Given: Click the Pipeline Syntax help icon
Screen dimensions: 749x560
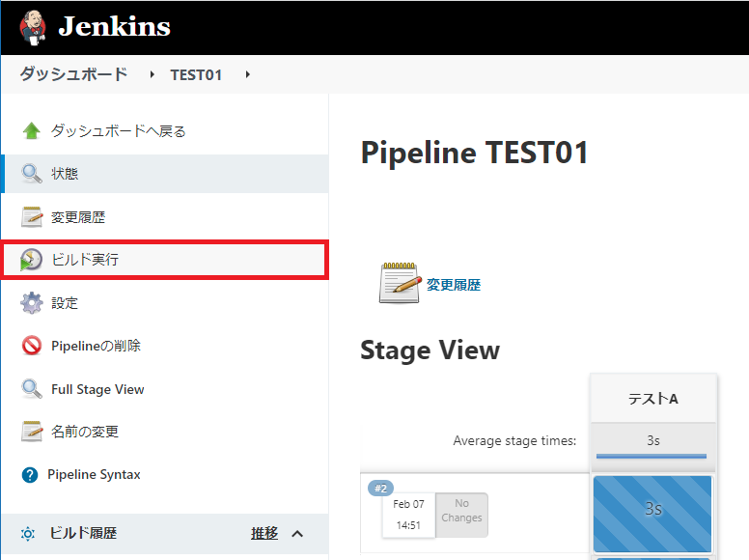Looking at the screenshot, I should pyautogui.click(x=30, y=475).
